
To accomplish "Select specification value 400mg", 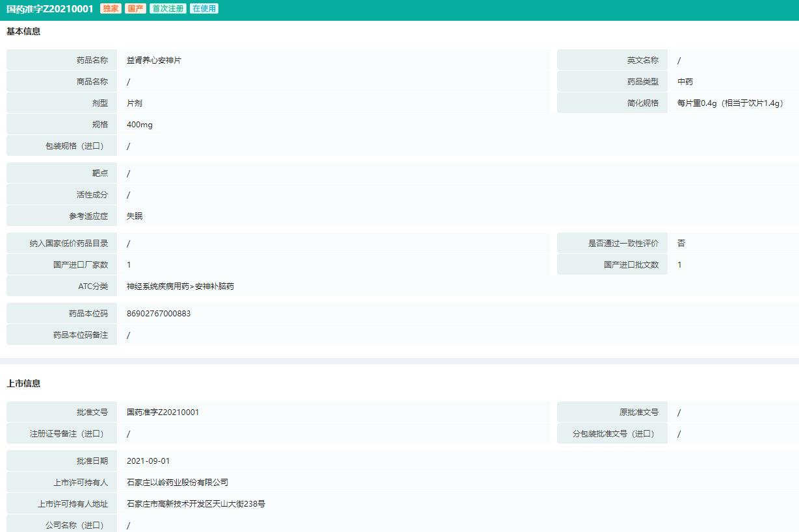I will click(140, 125).
